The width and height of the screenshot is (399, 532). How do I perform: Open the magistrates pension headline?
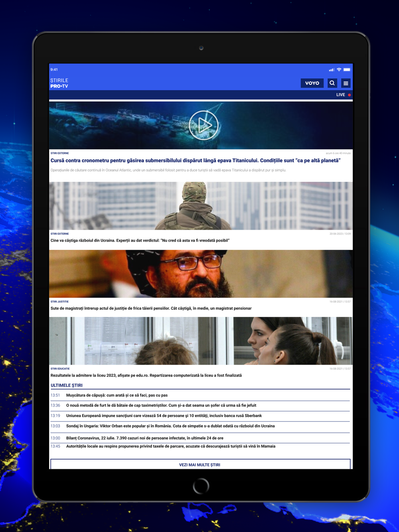[151, 308]
